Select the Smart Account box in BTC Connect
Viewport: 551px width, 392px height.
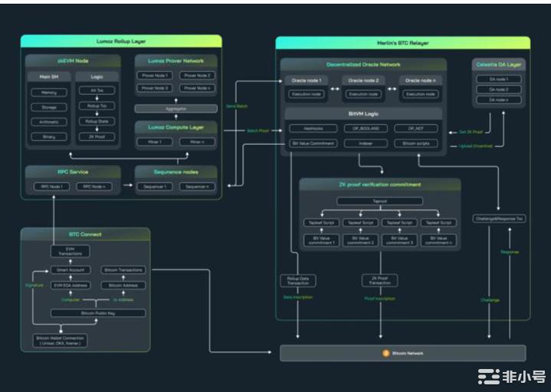point(71,269)
